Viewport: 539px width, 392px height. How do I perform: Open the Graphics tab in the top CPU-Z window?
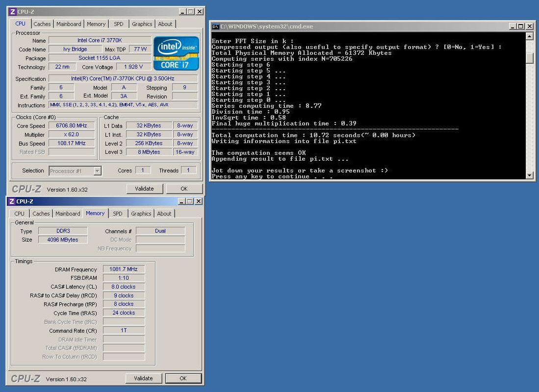[x=142, y=24]
